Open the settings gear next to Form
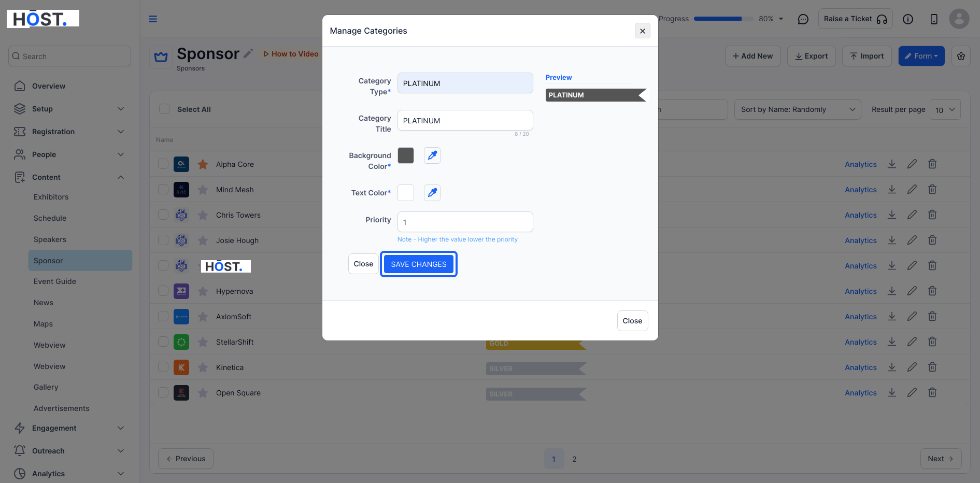Image resolution: width=980 pixels, height=483 pixels. pos(961,56)
